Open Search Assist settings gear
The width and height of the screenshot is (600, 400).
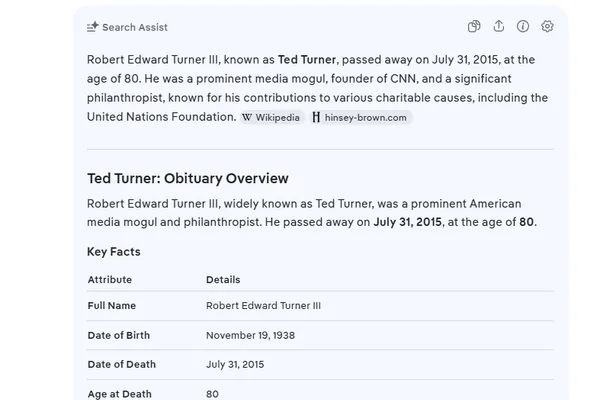547,26
